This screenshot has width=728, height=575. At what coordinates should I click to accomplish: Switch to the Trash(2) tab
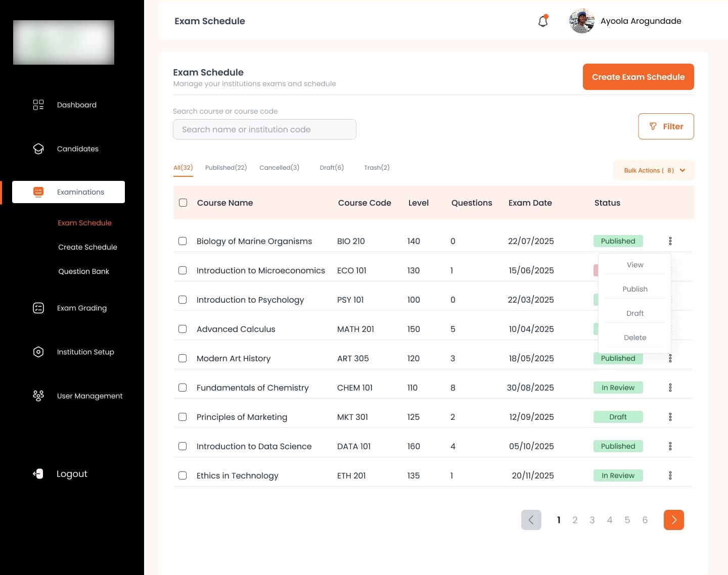pyautogui.click(x=377, y=167)
